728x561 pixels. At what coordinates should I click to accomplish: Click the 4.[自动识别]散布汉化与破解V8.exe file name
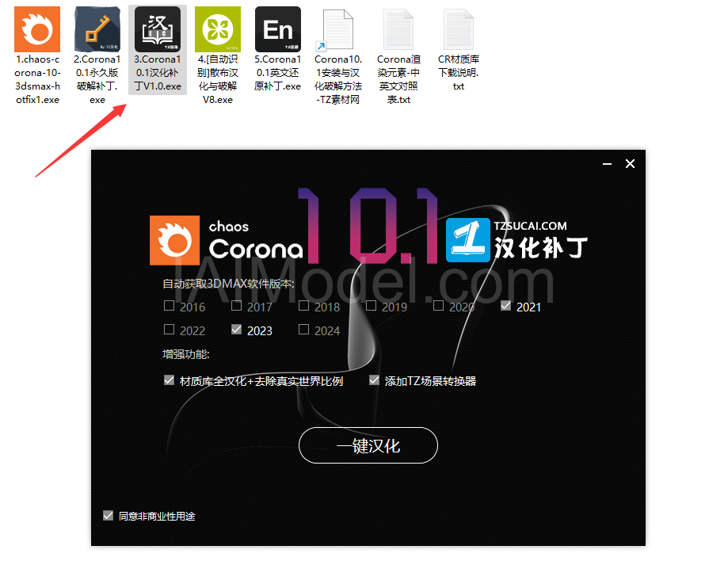218,79
